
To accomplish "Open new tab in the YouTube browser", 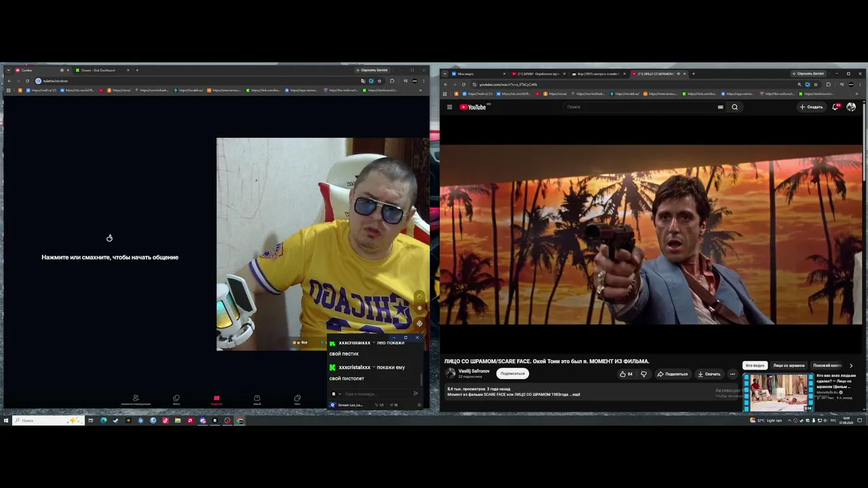I will [x=693, y=74].
